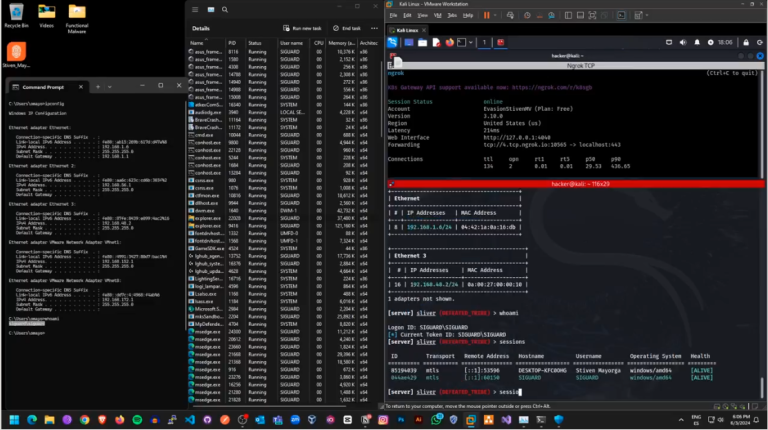768x430 pixels.
Task: Sort processes by CPU column header
Action: click(x=319, y=43)
